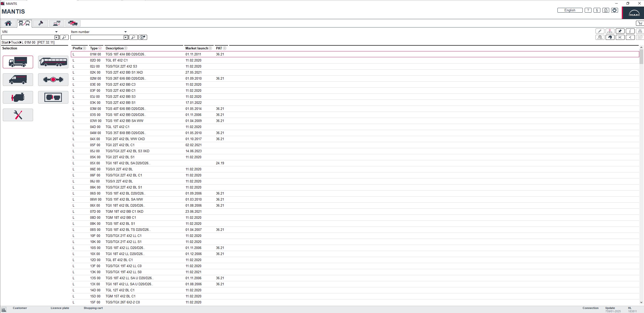Click the Connection status bar entry

click(x=591, y=308)
